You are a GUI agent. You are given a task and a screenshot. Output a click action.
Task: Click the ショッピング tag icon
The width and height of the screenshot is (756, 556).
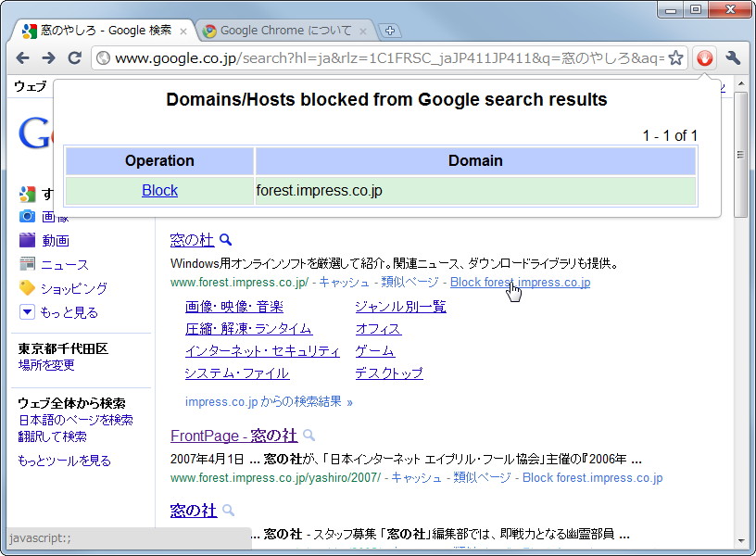point(28,288)
